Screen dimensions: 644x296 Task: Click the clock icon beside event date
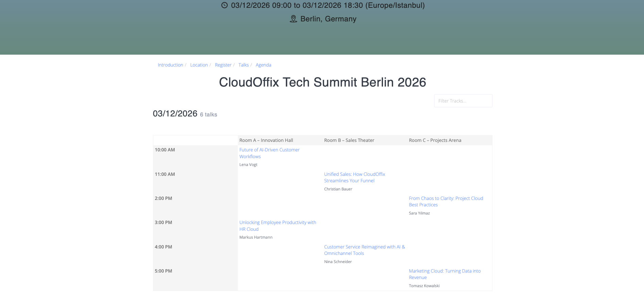pos(224,5)
